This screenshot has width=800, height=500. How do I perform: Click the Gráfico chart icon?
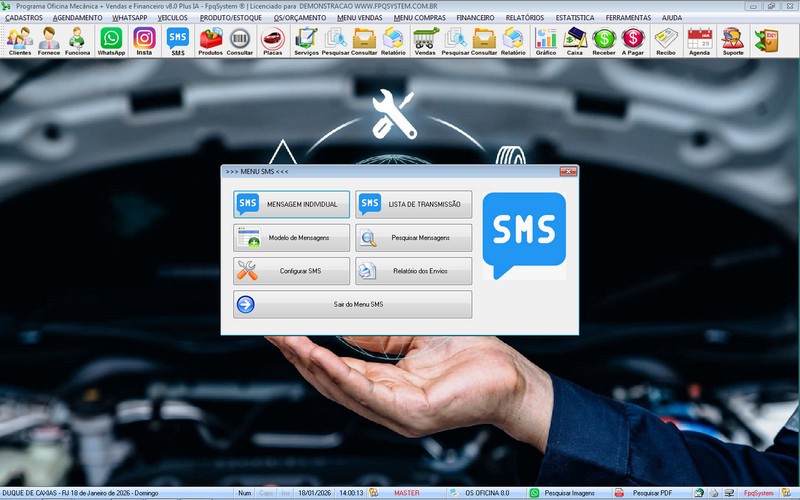coord(546,40)
